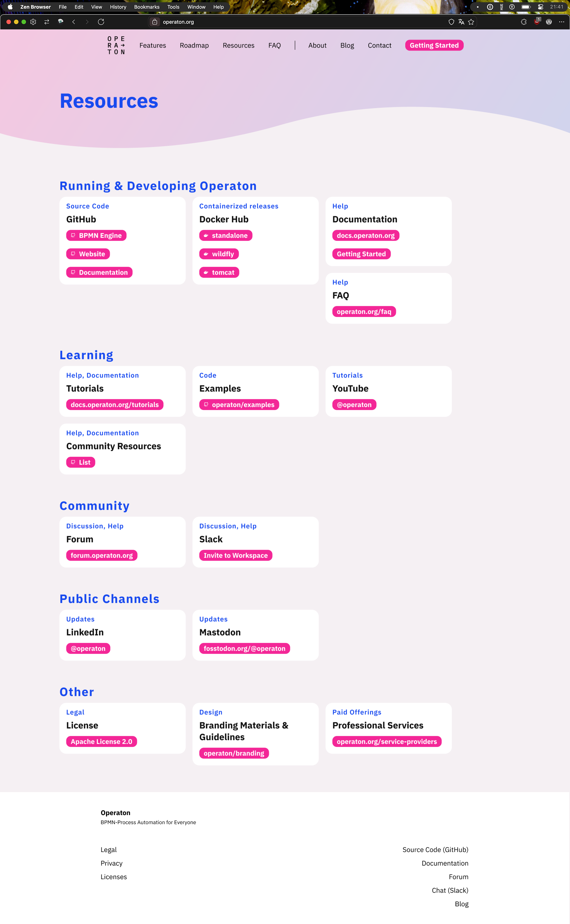The height and width of the screenshot is (924, 570).
Task: Reload the page with the refresh icon
Action: coord(101,22)
